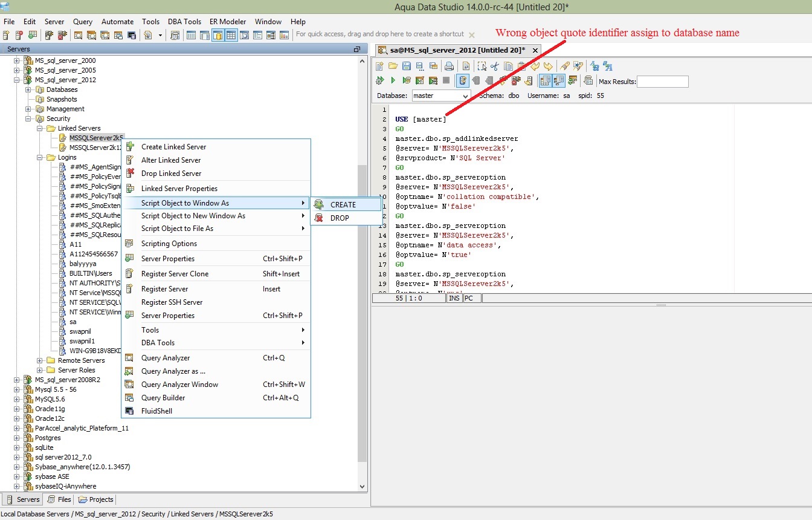Click the Find and Replace icon
This screenshot has width=812, height=520.
coord(578,67)
